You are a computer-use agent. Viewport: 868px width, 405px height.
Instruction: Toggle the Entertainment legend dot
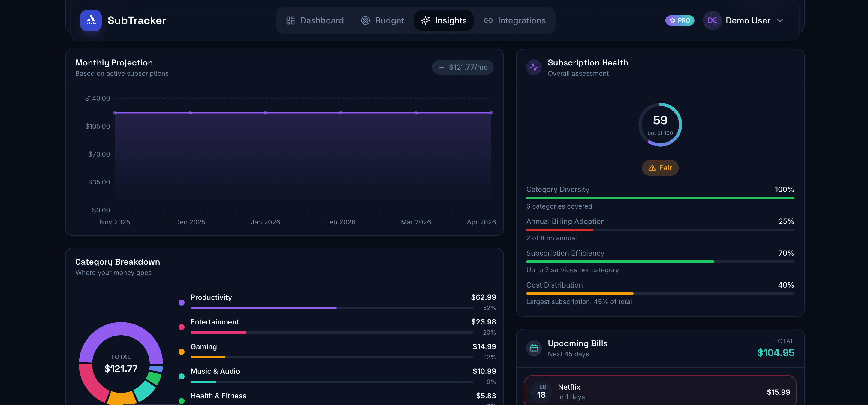[x=182, y=327]
